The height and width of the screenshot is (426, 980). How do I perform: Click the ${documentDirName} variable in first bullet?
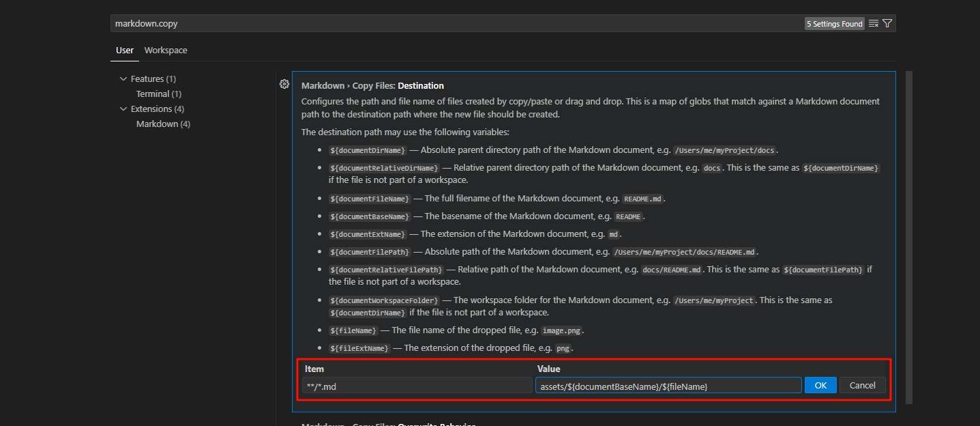(x=368, y=150)
